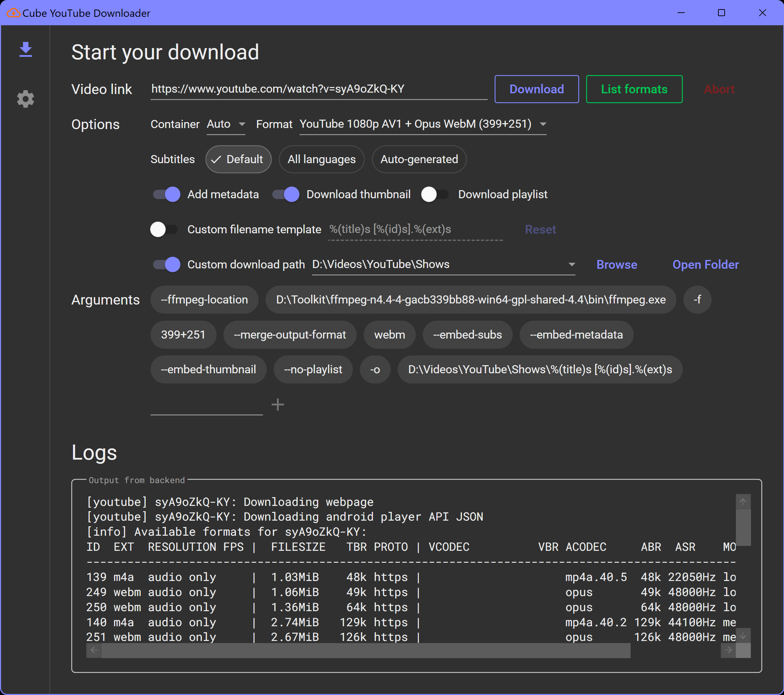This screenshot has height=695, width=784.
Task: Click the horizontal log scrollbar thumb
Action: pyautogui.click(x=365, y=650)
